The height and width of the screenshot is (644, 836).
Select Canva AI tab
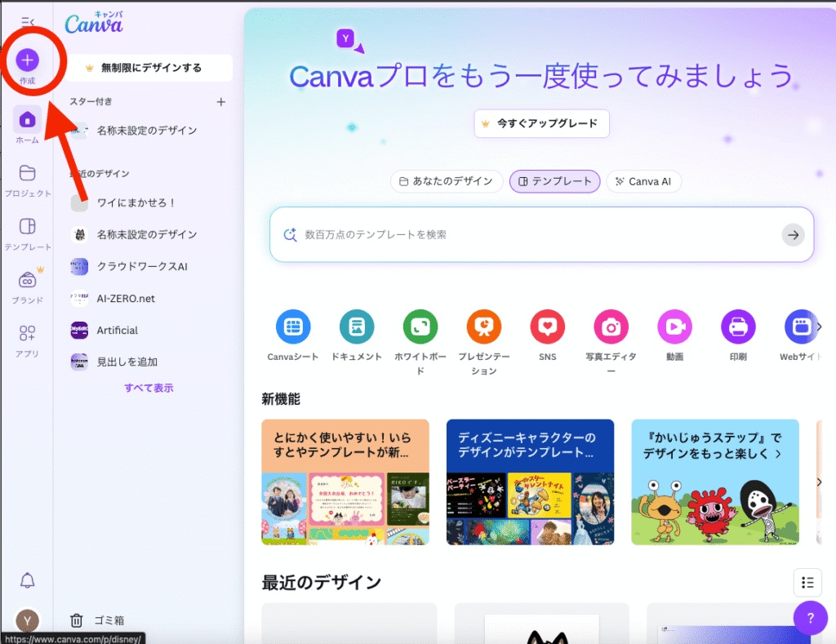click(643, 181)
